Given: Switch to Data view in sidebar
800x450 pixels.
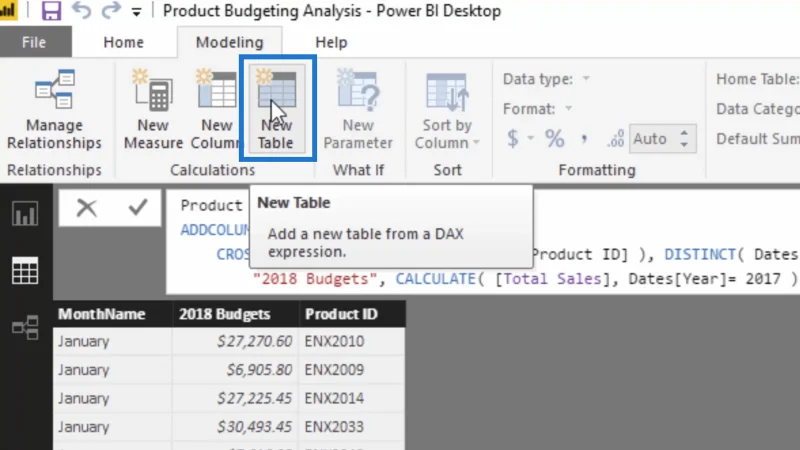Looking at the screenshot, I should 25,270.
